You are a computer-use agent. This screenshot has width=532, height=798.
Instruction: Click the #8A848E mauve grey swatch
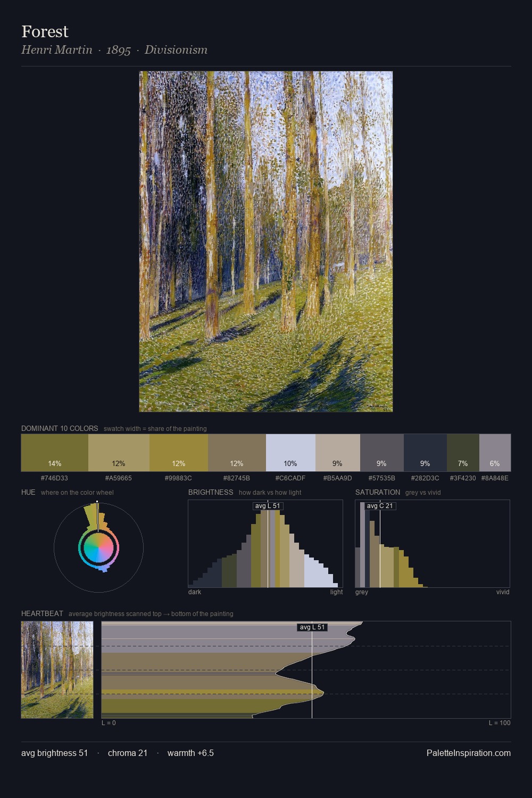(x=495, y=453)
